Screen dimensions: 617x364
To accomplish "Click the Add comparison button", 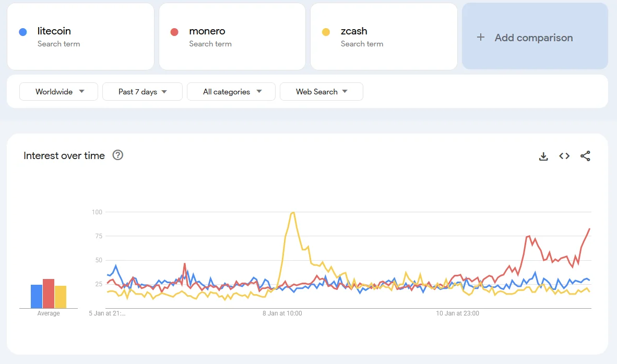I will tap(535, 37).
